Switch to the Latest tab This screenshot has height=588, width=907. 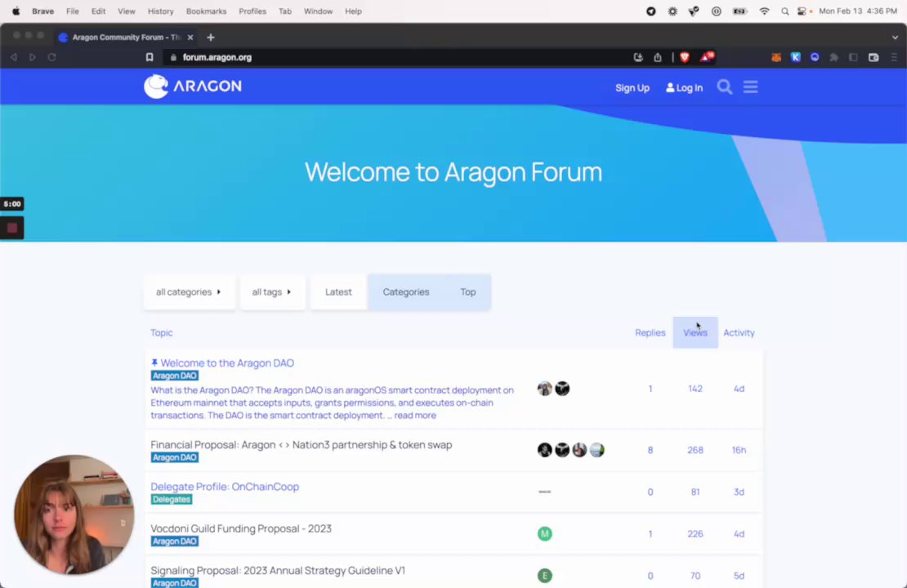coord(338,292)
